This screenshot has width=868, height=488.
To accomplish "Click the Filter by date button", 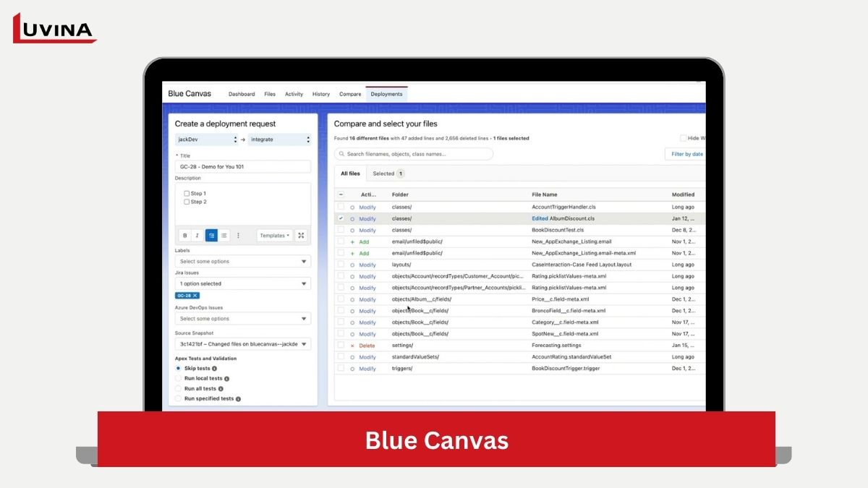I will (x=686, y=154).
